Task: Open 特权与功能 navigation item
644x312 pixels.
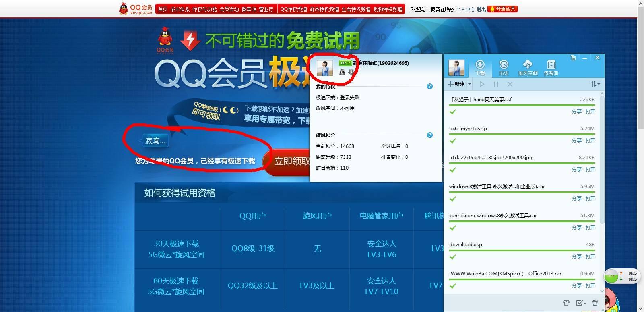Action: click(204, 9)
